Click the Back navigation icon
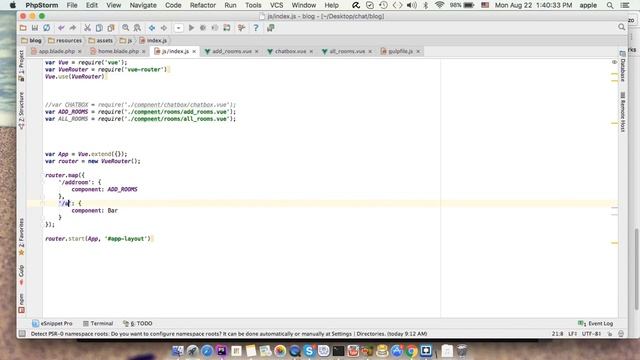640x360 pixels. pos(152,28)
